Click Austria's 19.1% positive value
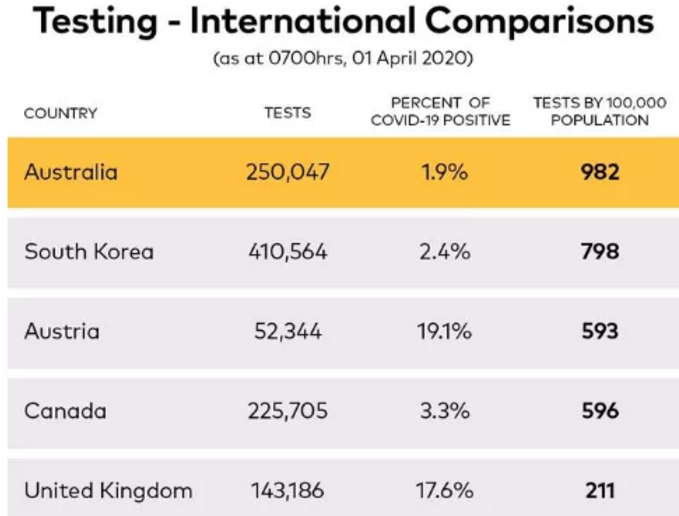 coord(444,331)
